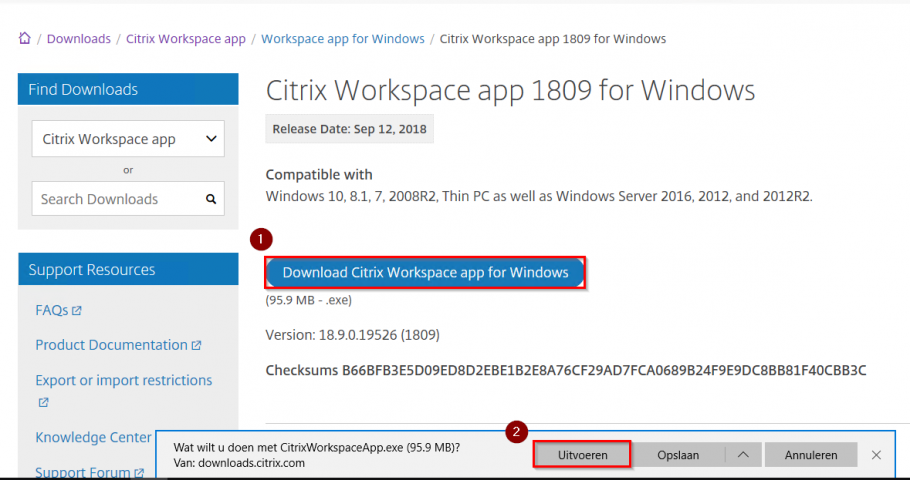The height and width of the screenshot is (480, 910).
Task: Click the 95.9 MB - .exe file size text
Action: [309, 300]
